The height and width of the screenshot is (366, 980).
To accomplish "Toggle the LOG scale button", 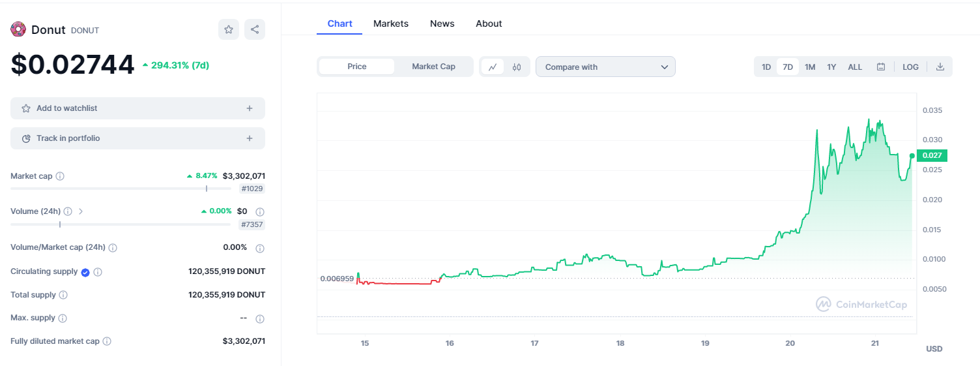I will (x=910, y=67).
